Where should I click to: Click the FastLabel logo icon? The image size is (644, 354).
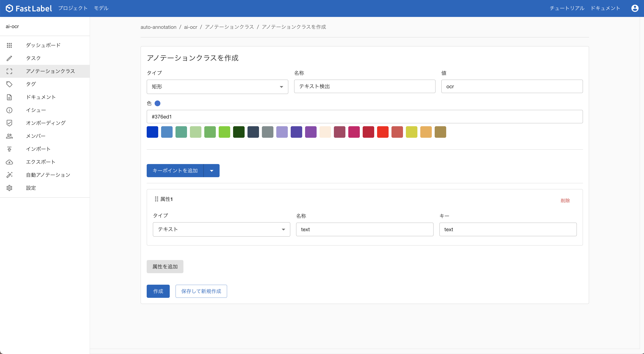9,8
